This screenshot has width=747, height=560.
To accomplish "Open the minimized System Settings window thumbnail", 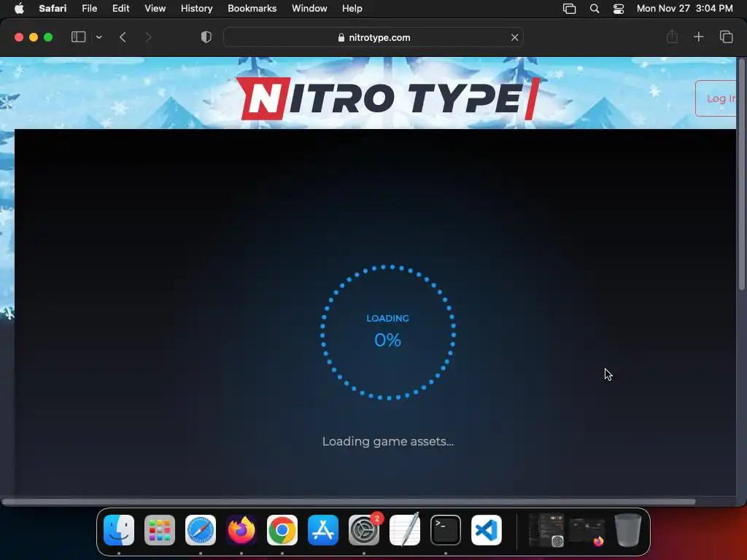I will 546,530.
